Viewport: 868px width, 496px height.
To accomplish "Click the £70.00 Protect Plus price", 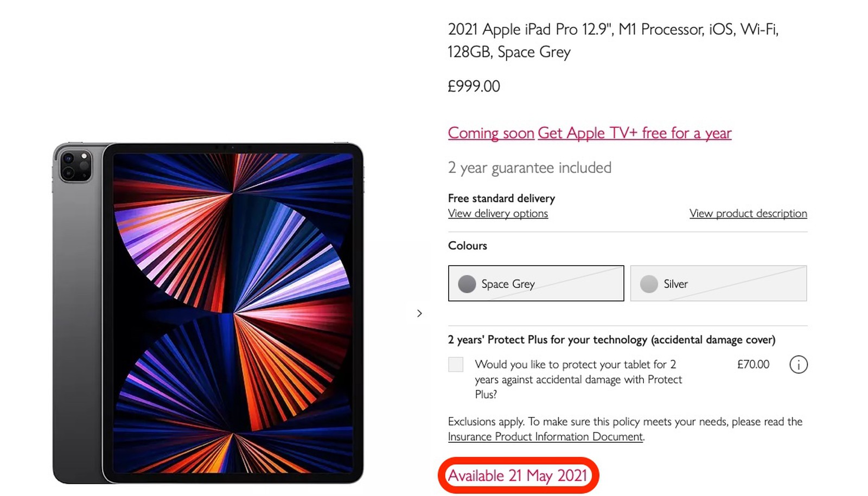I will pyautogui.click(x=753, y=364).
